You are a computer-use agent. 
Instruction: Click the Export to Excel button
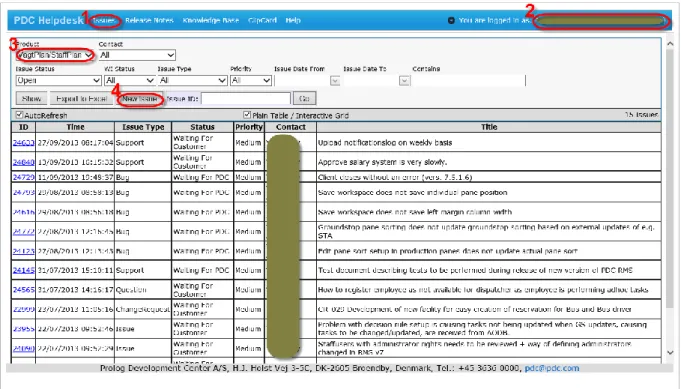[81, 99]
